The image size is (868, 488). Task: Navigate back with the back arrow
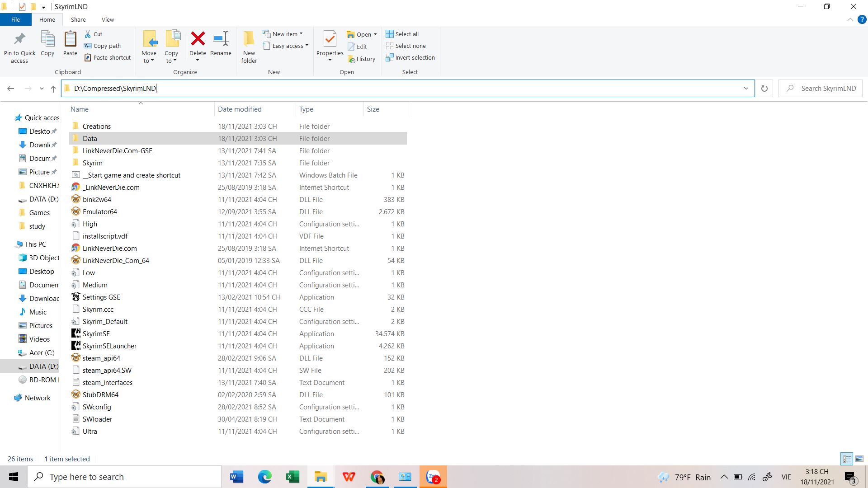[11, 89]
